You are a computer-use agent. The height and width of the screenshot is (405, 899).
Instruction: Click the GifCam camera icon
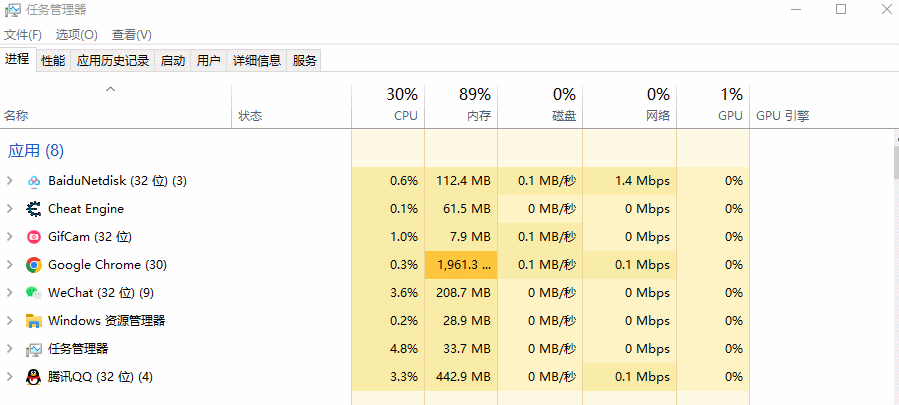33,237
